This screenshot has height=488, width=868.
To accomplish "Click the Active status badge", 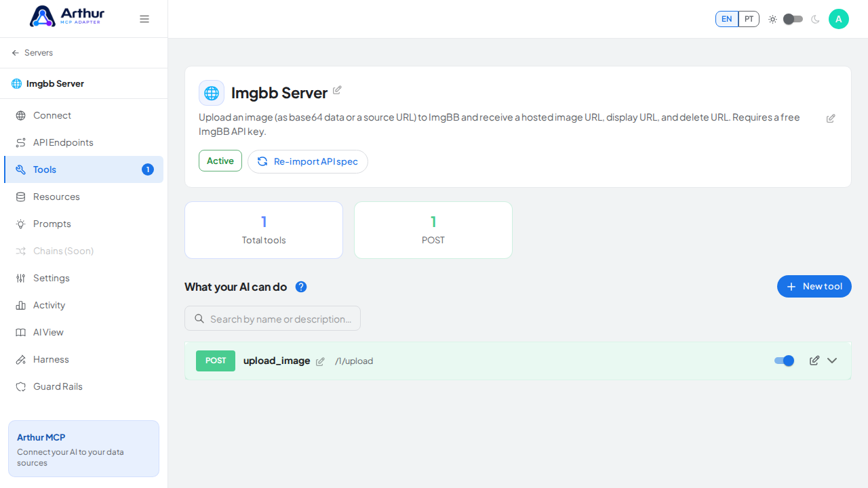I will 220,161.
